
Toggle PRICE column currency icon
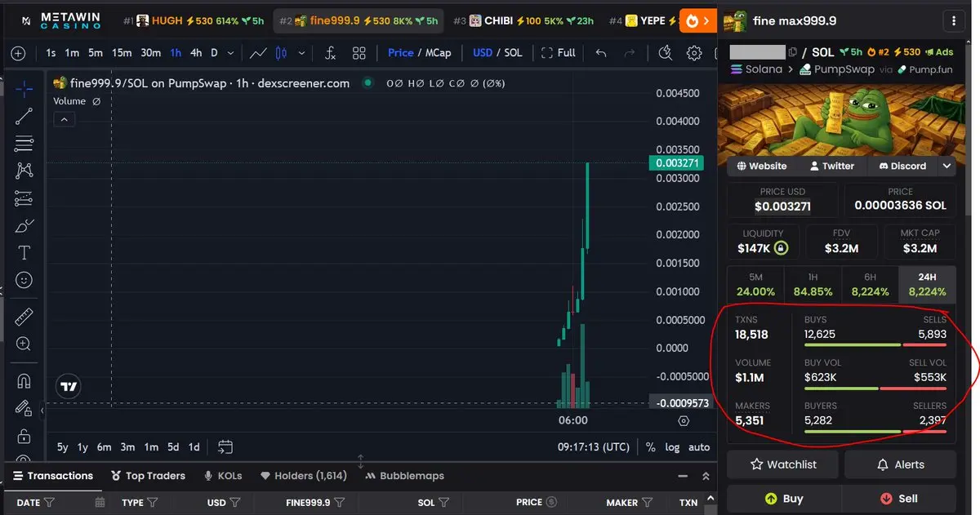point(551,503)
